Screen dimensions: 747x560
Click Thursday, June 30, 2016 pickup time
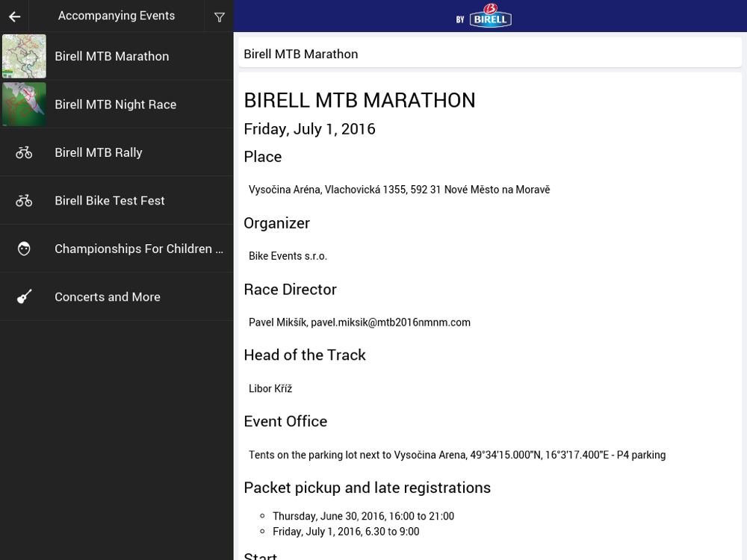click(x=364, y=516)
